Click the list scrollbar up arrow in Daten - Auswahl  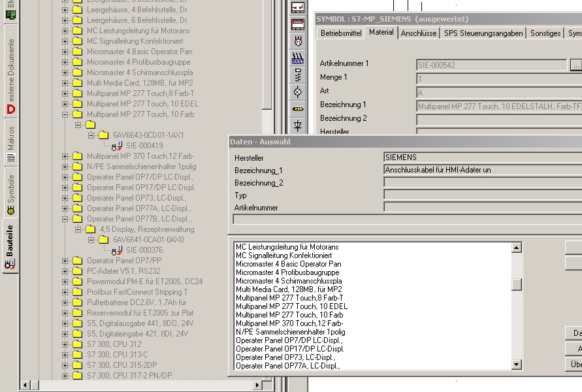(x=516, y=247)
